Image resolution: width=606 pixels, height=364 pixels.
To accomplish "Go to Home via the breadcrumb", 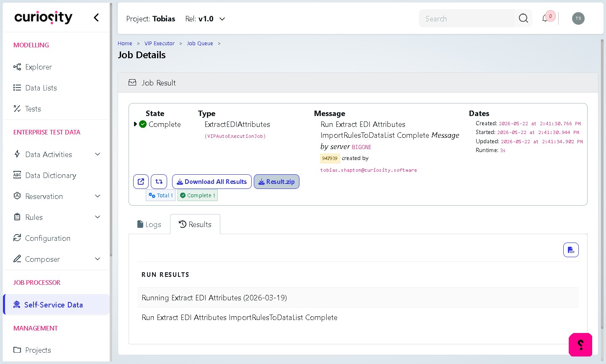I will (125, 44).
